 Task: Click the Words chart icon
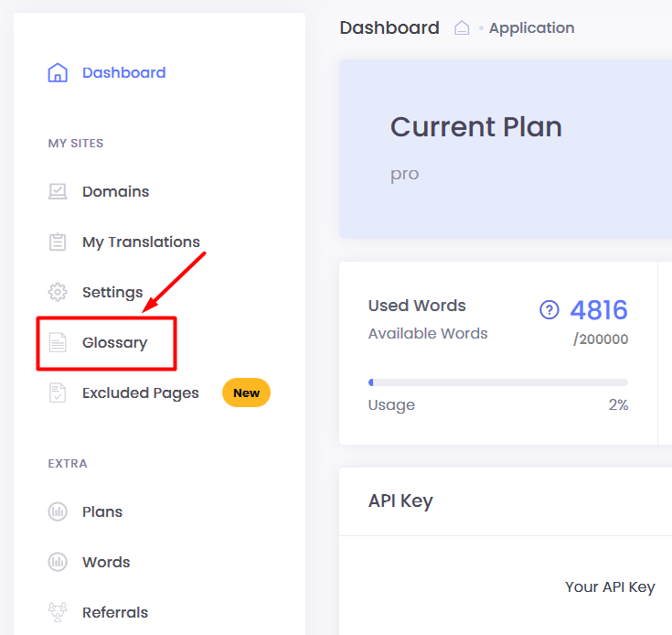[x=58, y=562]
